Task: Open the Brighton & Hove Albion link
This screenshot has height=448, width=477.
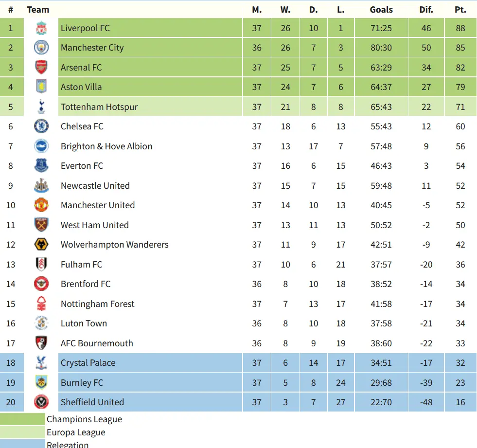Action: 106,146
